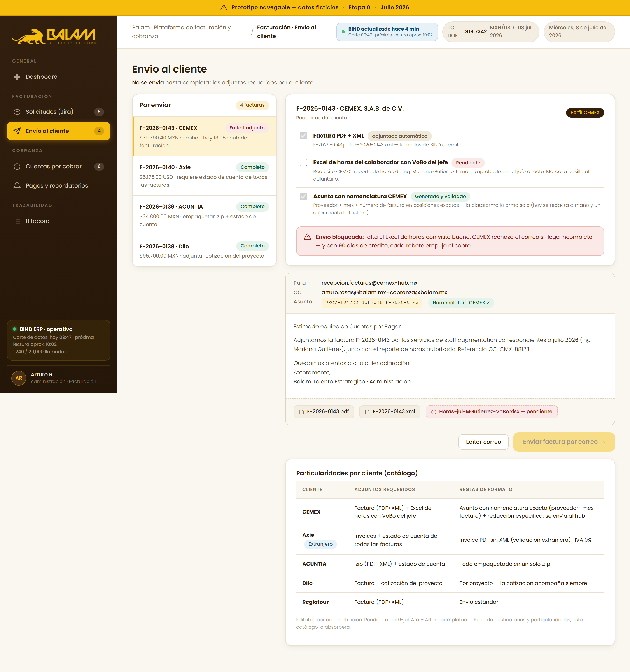The width and height of the screenshot is (630, 672).
Task: Click the file icon on F-2026-0143.pdf chip
Action: coord(302,412)
